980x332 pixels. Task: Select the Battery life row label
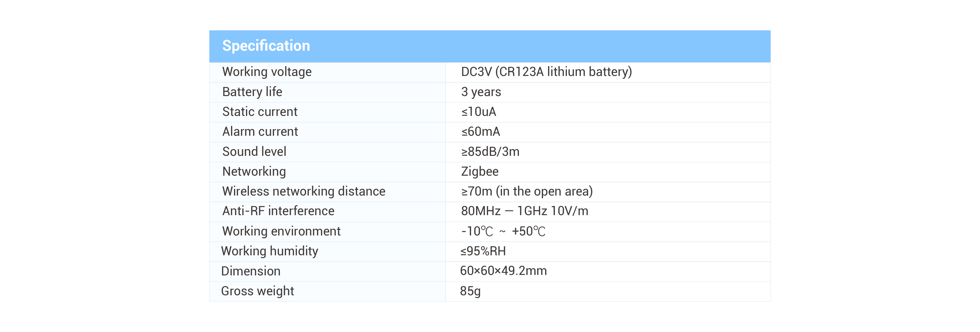pos(252,92)
